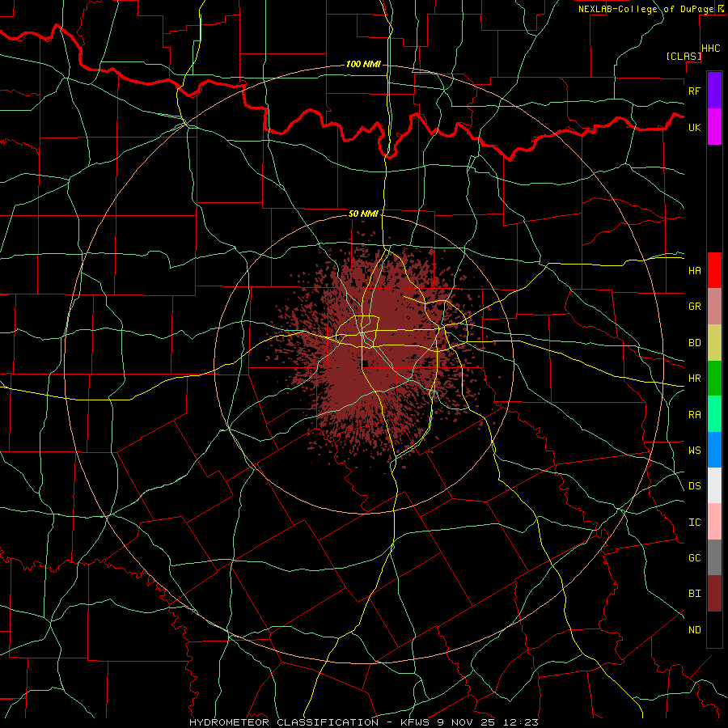The image size is (728, 728).
Task: Click the RA legend label
Action: click(695, 415)
